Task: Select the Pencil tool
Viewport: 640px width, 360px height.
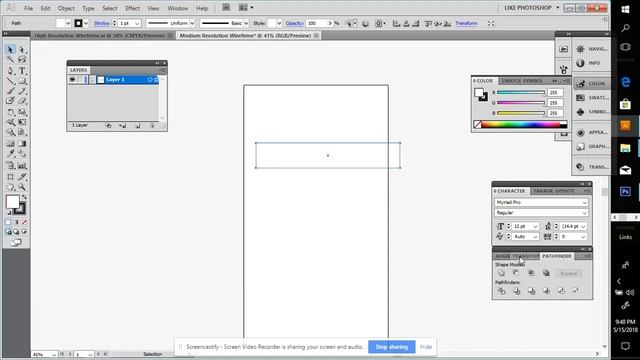Action: [22, 91]
